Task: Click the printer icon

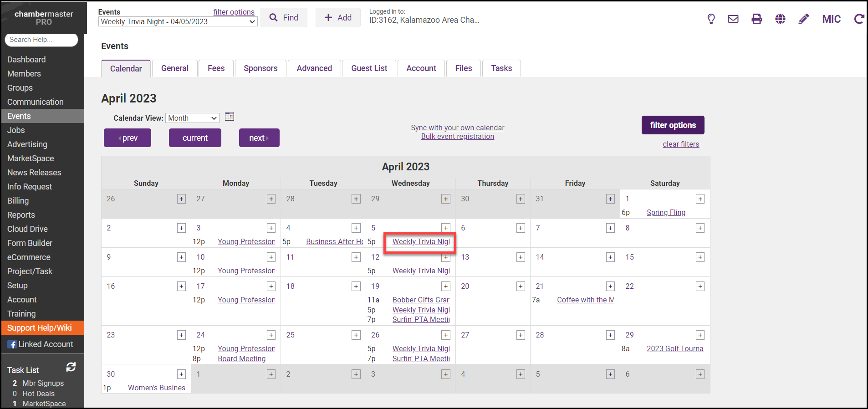Action: point(756,19)
